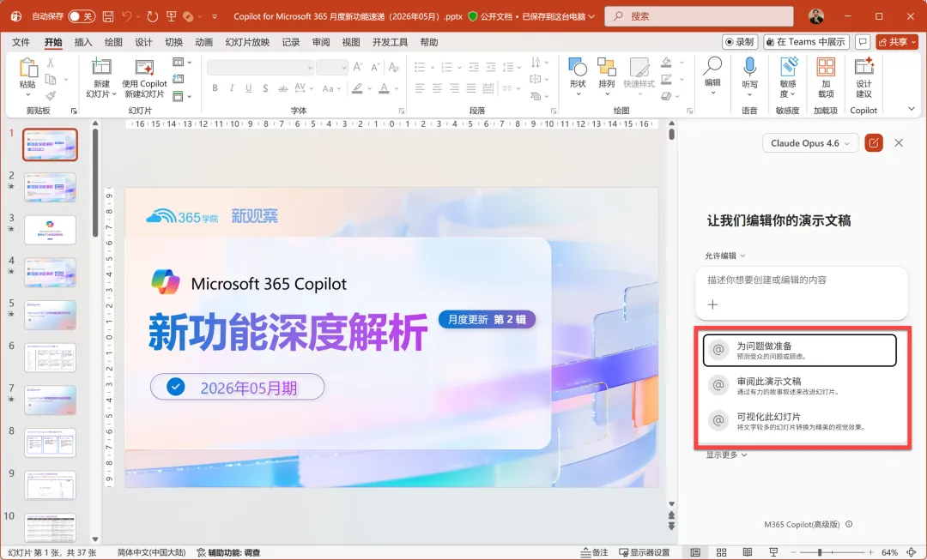Open the font name combo box
Image resolution: width=927 pixels, height=560 pixels.
point(261,68)
